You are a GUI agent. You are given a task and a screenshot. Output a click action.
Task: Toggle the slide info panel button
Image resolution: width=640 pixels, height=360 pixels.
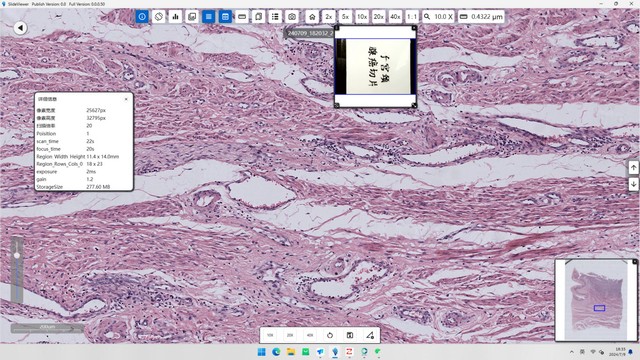[x=142, y=17]
